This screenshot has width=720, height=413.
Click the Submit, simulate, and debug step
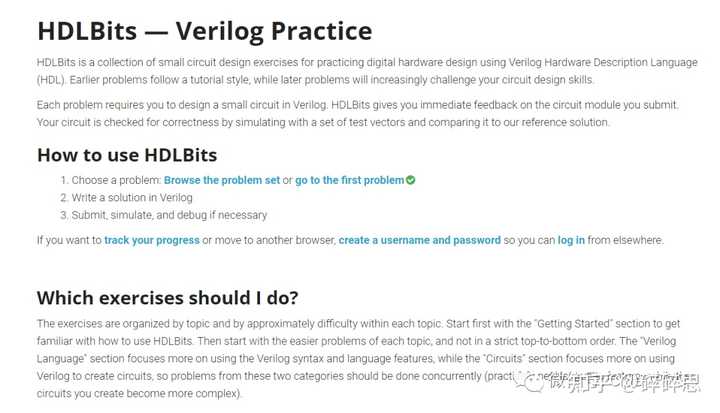pyautogui.click(x=169, y=215)
